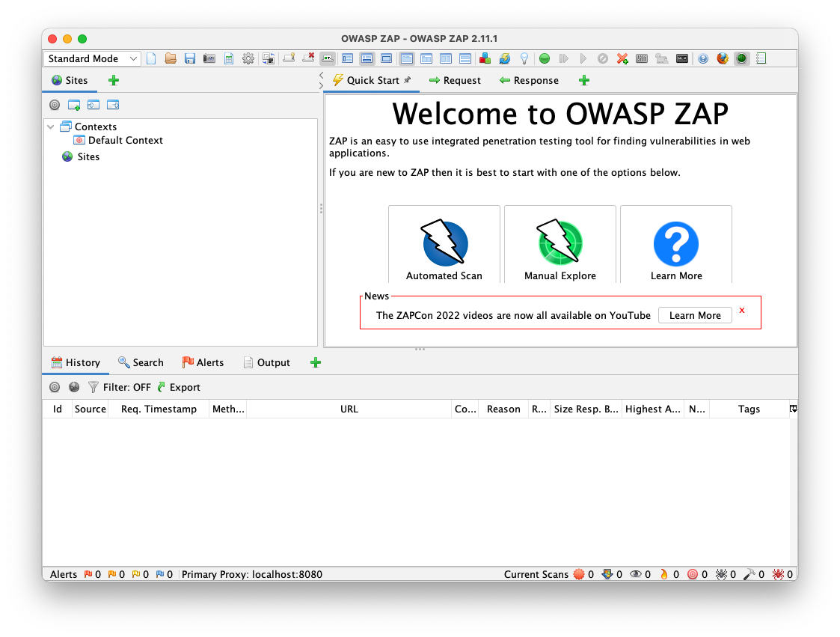Viewport: 840px width, 637px height.
Task: Click the Step toolbar icon
Action: coord(563,58)
